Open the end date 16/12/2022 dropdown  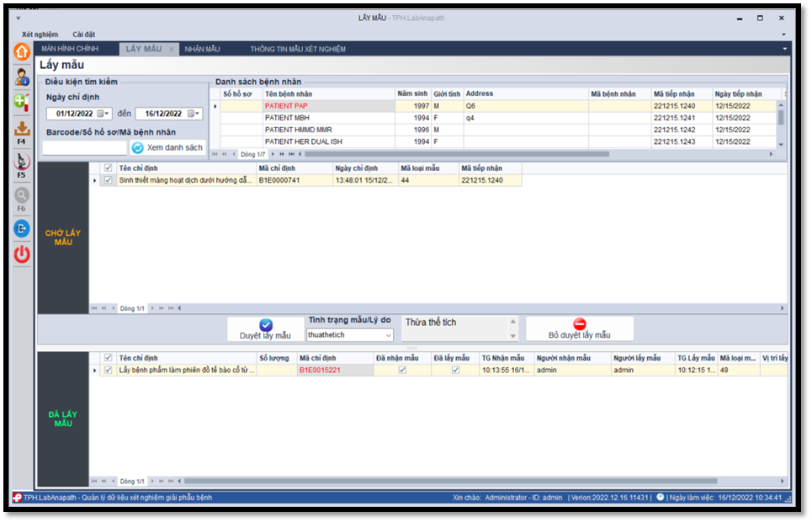pyautogui.click(x=194, y=114)
